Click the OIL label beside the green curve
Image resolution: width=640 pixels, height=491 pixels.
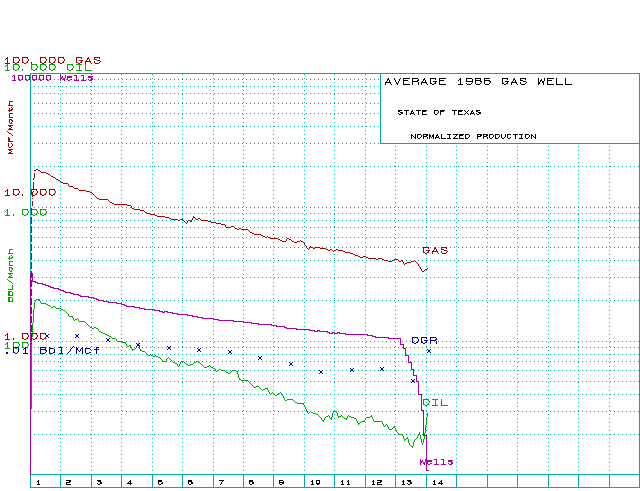(435, 402)
